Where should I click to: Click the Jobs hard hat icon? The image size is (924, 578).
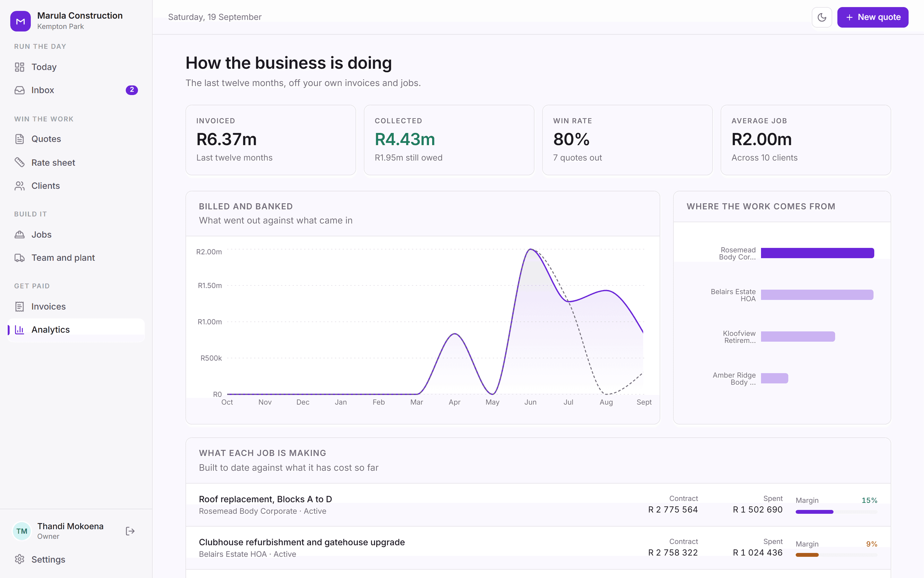tap(20, 235)
